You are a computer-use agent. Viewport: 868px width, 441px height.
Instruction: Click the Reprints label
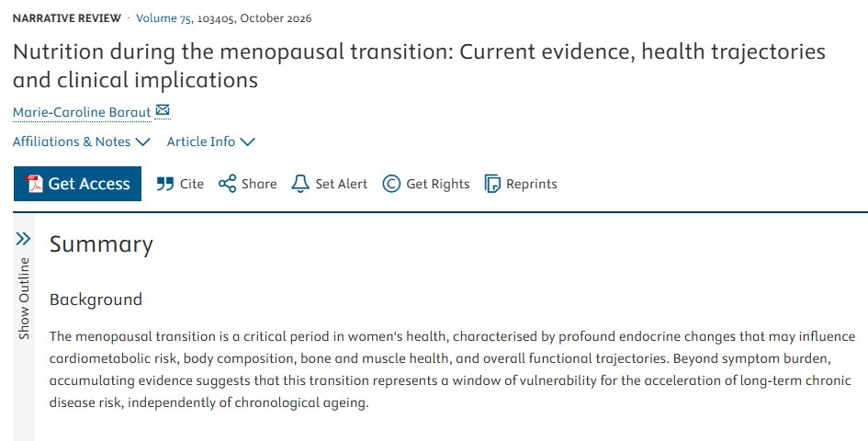coord(532,185)
